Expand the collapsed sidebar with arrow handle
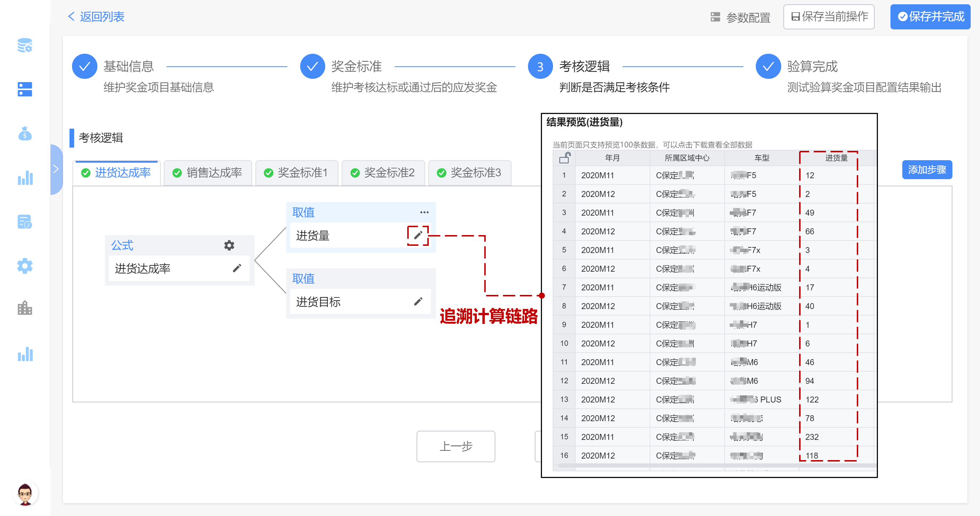 [56, 169]
